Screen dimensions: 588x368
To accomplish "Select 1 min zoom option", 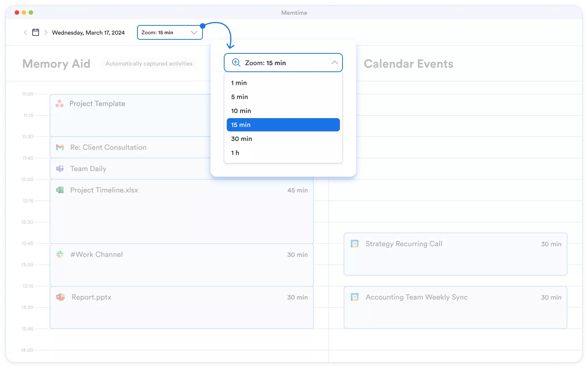I will coord(239,83).
